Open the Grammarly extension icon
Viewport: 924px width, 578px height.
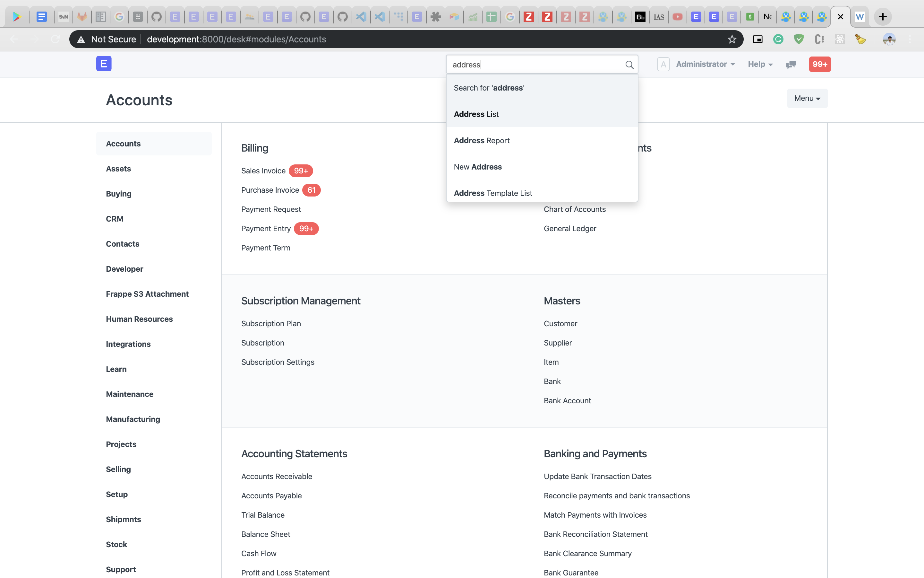[778, 39]
